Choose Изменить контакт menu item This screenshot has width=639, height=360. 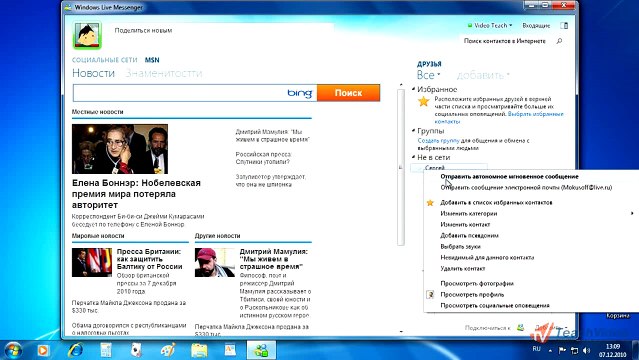click(x=465, y=225)
